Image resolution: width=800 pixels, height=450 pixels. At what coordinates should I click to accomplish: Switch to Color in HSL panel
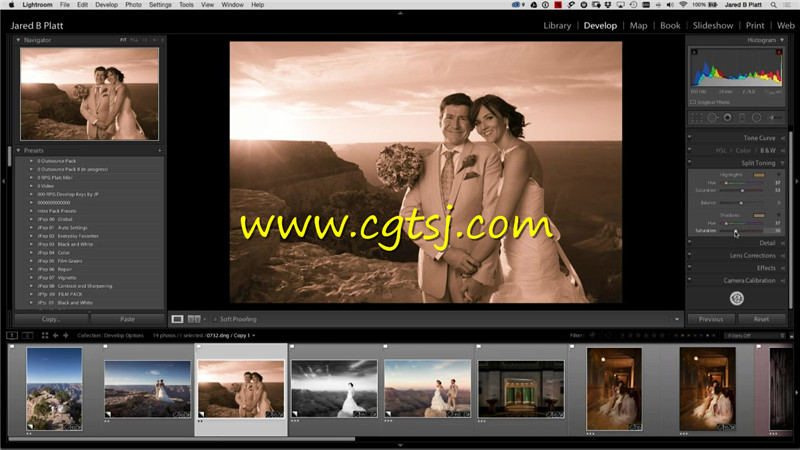pyautogui.click(x=743, y=151)
